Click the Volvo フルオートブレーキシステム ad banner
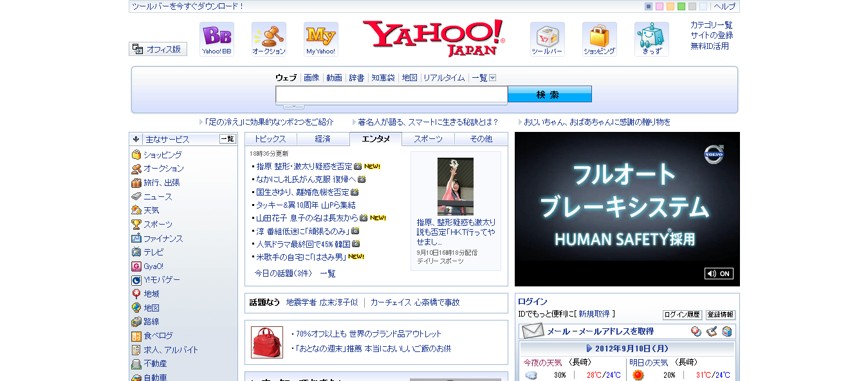Viewport: 868px width, 381px height. point(627,209)
